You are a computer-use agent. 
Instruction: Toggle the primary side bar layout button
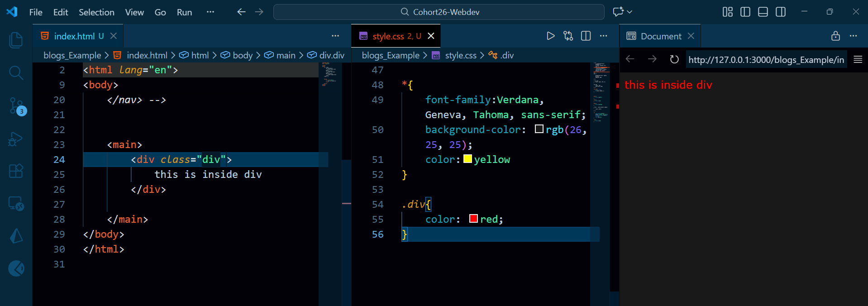745,12
